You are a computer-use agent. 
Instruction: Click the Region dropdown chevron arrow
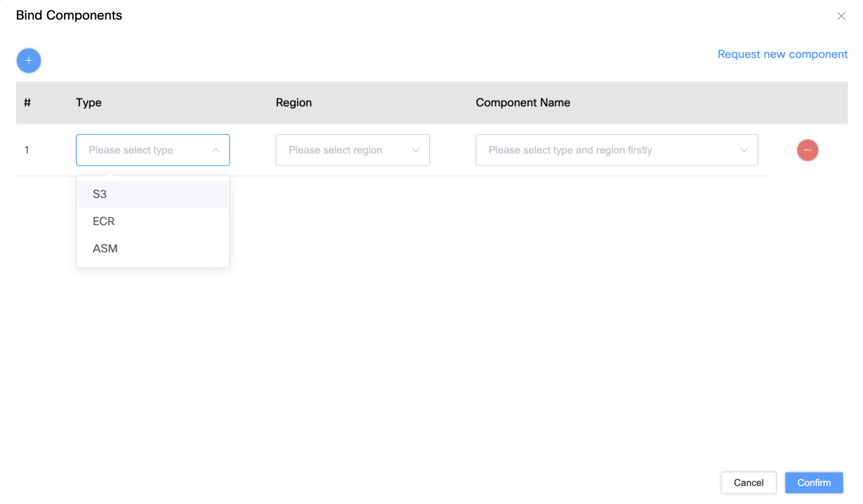416,150
